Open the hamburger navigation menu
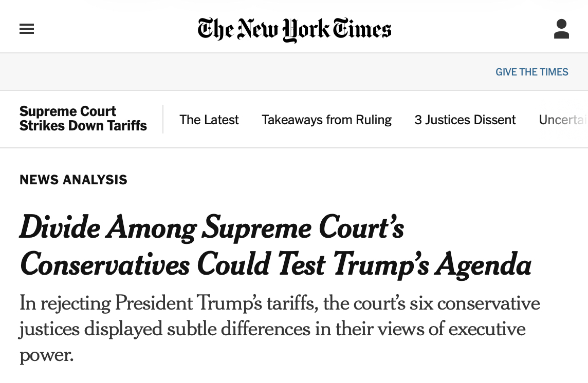 tap(27, 29)
